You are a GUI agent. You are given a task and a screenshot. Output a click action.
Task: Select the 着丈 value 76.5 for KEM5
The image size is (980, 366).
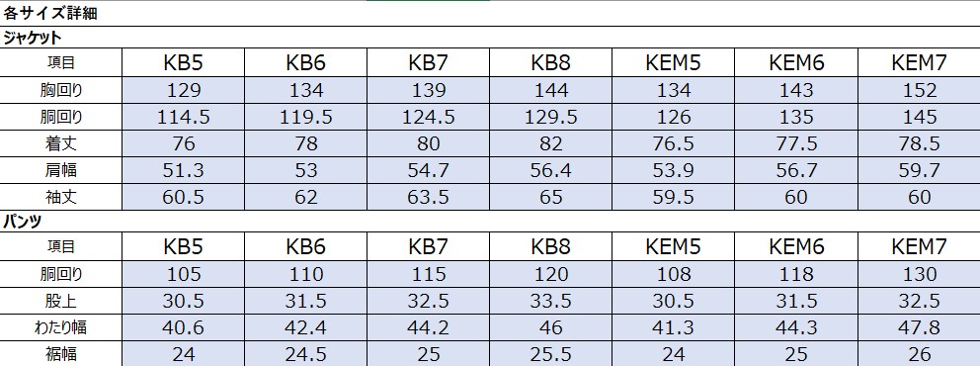[674, 143]
